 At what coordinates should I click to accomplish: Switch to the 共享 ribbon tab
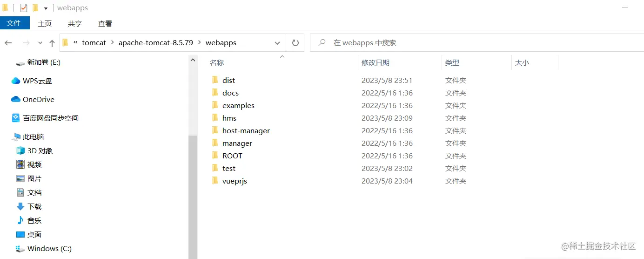[x=75, y=23]
